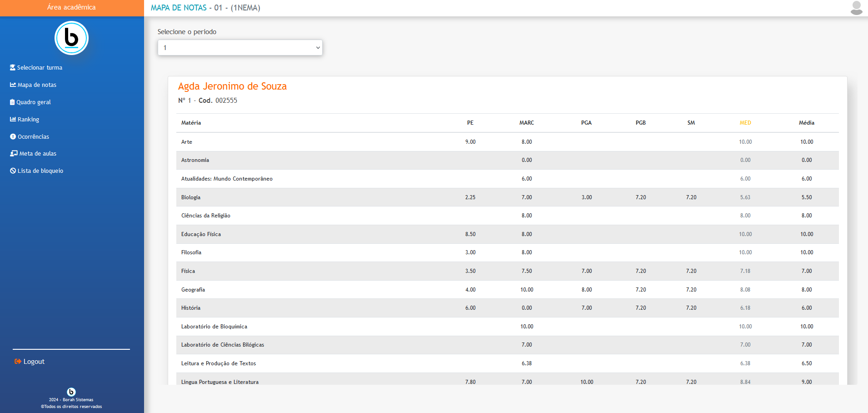
Task: Click the Borah logo at sidebar top
Action: tap(71, 38)
